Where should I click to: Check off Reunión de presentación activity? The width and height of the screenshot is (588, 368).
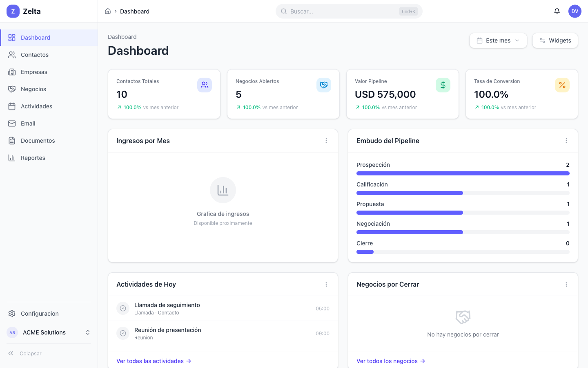click(x=123, y=333)
